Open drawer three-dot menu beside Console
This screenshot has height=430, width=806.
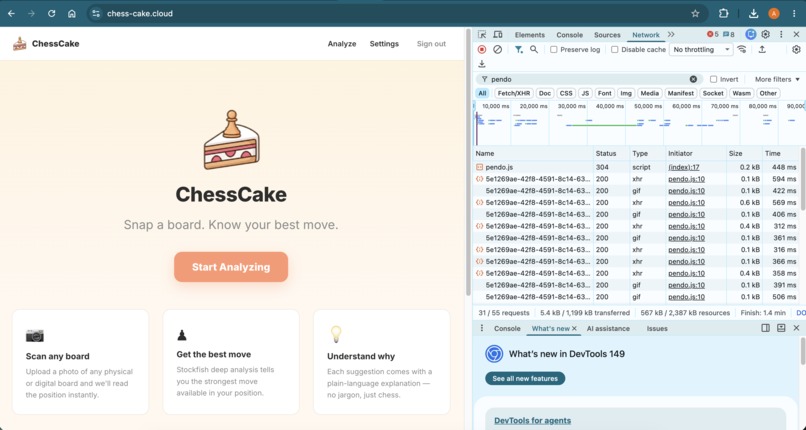point(482,328)
